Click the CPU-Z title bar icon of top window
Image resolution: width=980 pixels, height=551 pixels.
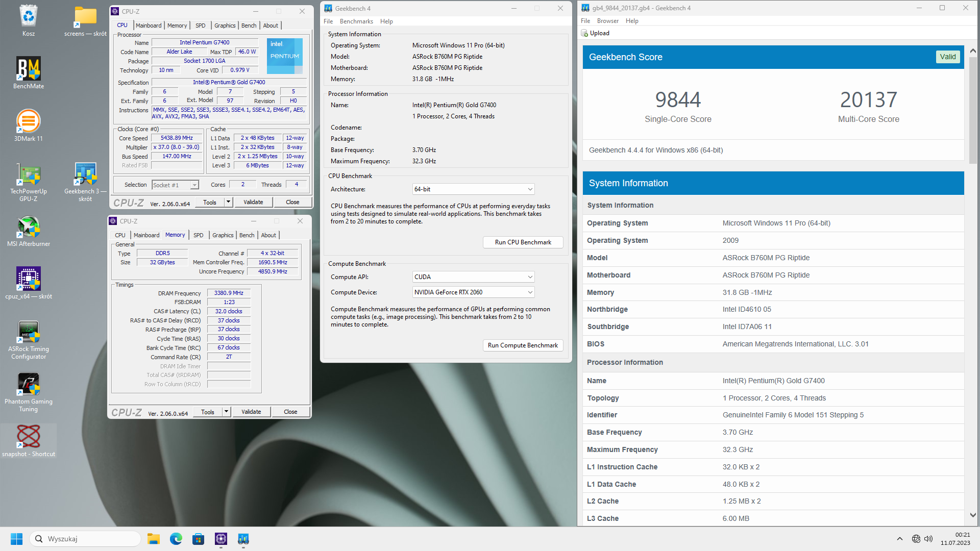(x=115, y=11)
